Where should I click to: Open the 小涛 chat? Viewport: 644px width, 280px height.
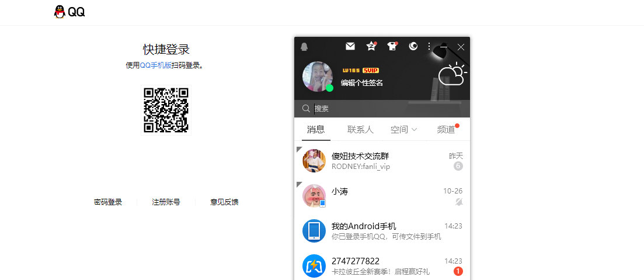382,196
